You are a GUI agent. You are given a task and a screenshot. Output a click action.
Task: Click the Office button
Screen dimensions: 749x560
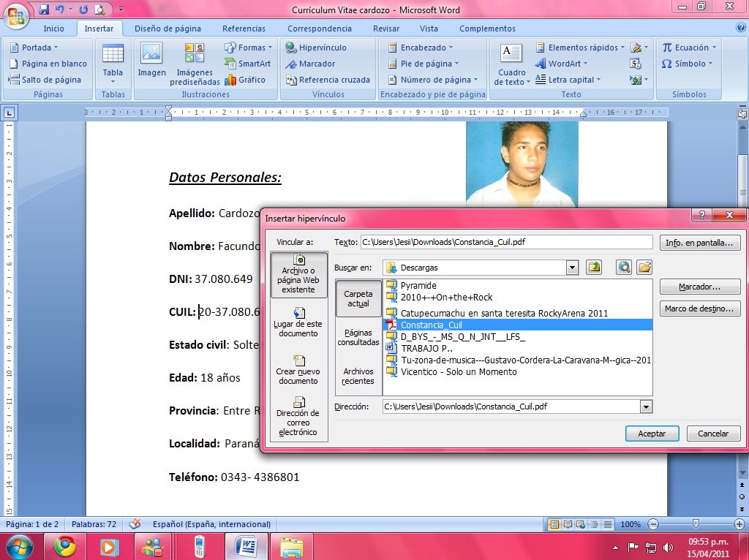[x=16, y=15]
